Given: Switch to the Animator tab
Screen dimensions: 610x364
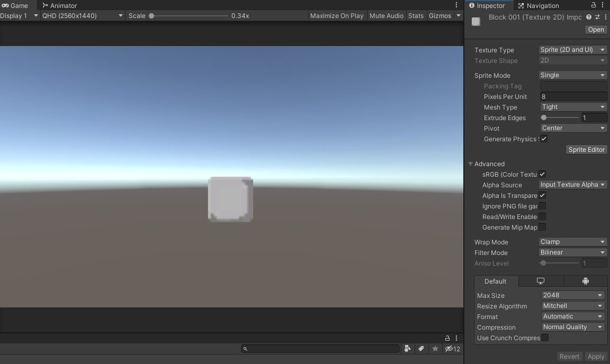Looking at the screenshot, I should click(59, 5).
